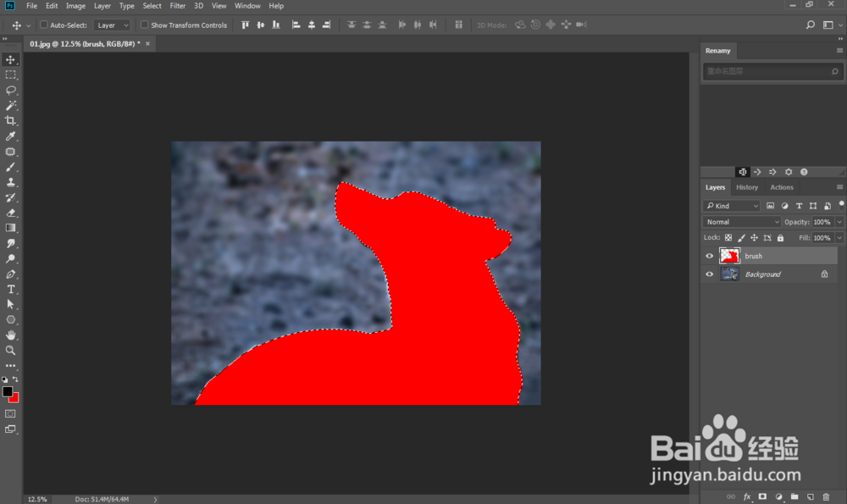847x504 pixels.
Task: Close the 01.jpg document tab
Action: [147, 44]
